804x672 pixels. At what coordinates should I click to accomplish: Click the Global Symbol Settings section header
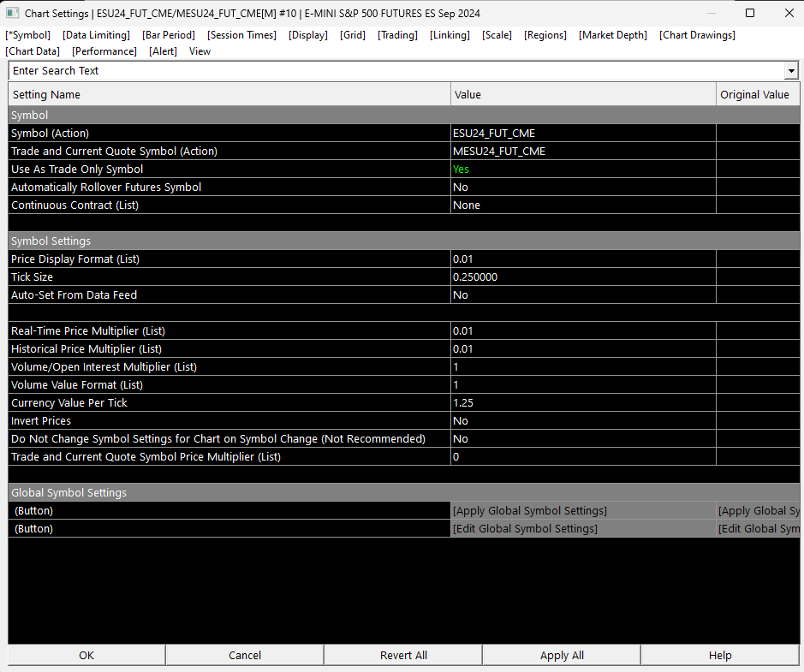pyautogui.click(x=403, y=492)
